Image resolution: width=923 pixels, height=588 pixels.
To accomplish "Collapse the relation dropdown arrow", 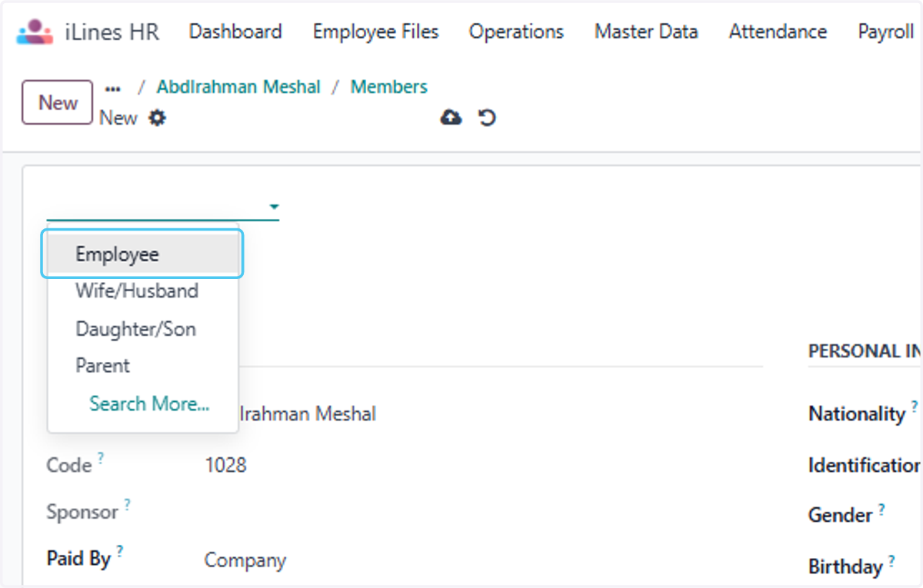I will (x=274, y=207).
